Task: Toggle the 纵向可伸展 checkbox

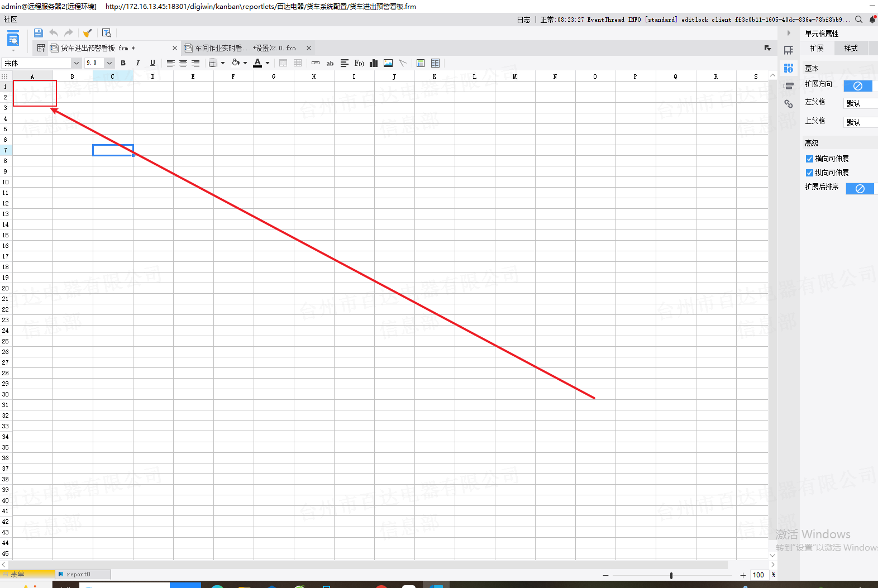Action: [809, 173]
